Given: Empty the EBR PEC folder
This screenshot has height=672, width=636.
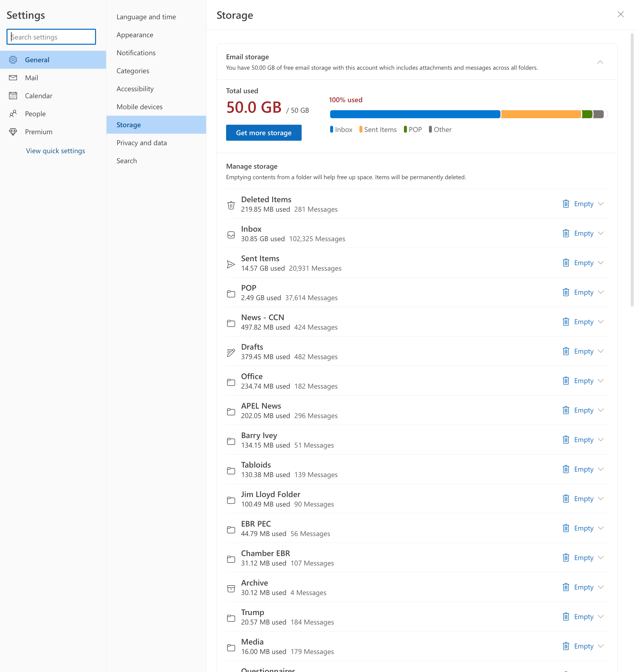Looking at the screenshot, I should pyautogui.click(x=578, y=528).
